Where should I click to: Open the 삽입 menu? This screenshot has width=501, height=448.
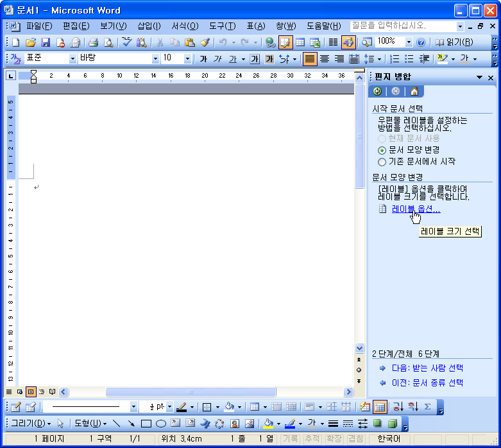click(149, 26)
